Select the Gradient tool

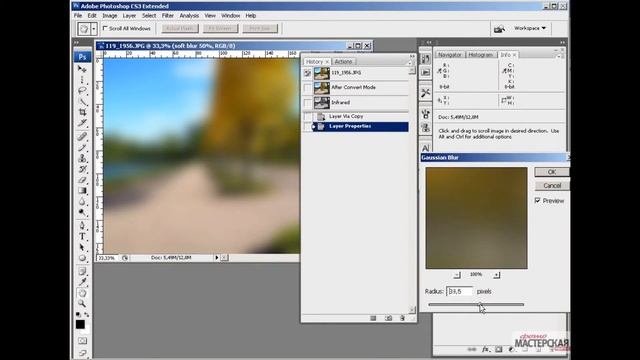82,191
